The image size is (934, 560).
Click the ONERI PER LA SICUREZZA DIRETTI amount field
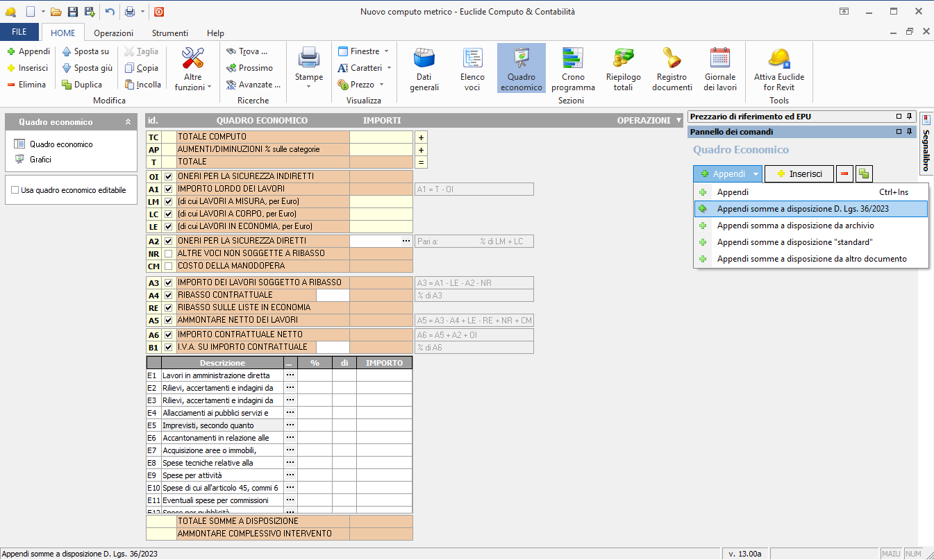coord(374,241)
